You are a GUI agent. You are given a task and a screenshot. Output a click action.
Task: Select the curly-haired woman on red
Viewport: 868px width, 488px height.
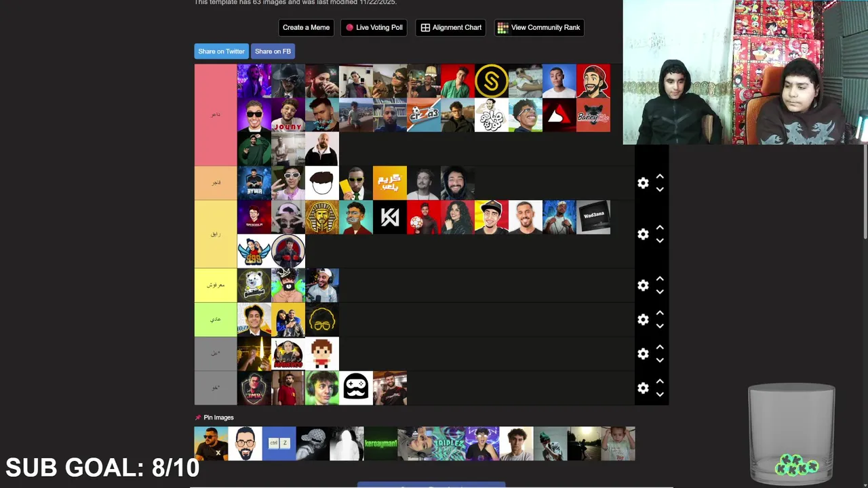pos(458,217)
